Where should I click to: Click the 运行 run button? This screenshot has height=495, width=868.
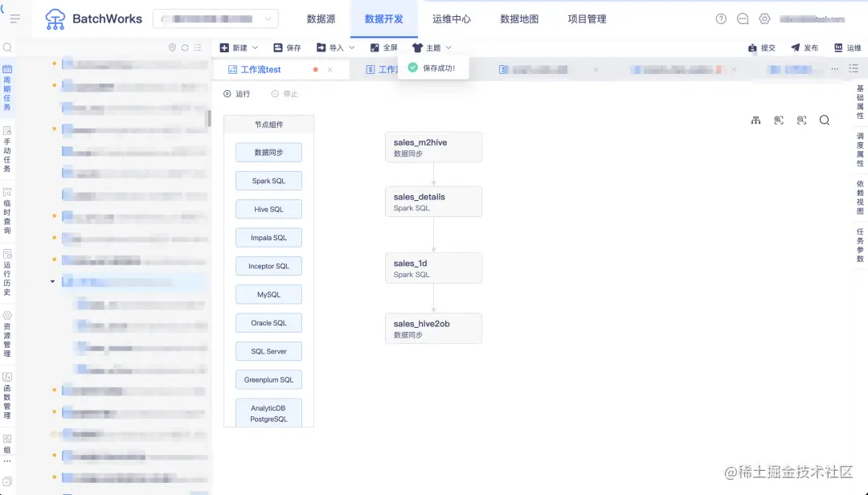[238, 93]
